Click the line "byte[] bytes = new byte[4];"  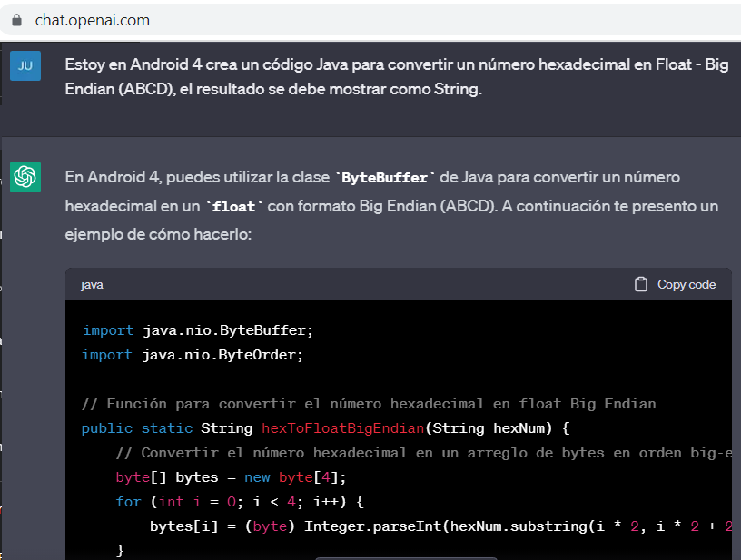[231, 477]
